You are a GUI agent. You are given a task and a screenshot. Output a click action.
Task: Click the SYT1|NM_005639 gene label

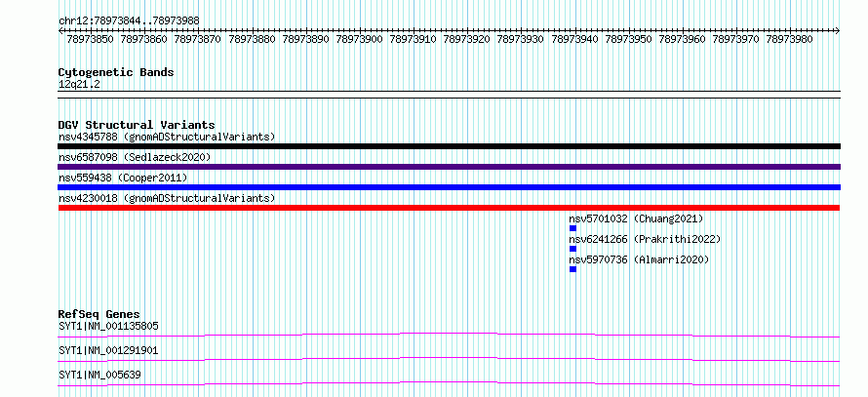pos(99,375)
